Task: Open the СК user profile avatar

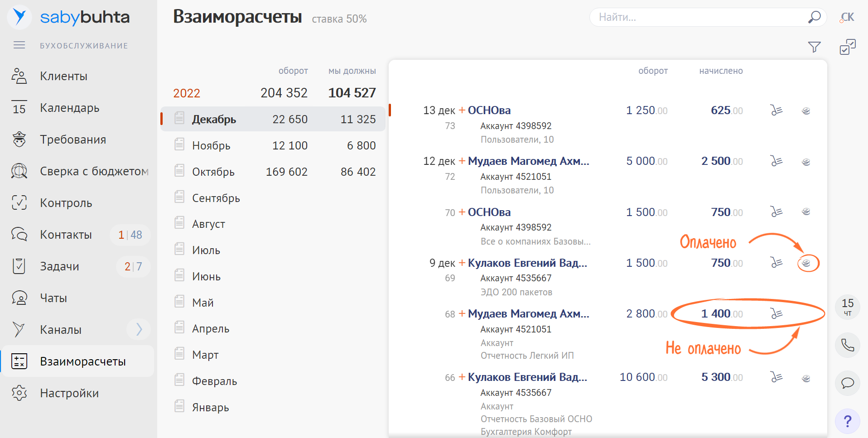Action: [x=847, y=17]
